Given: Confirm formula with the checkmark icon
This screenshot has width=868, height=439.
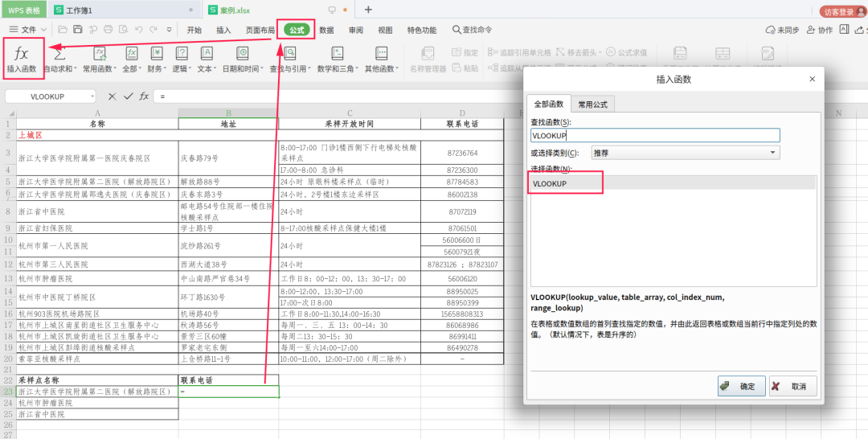Looking at the screenshot, I should [x=129, y=96].
